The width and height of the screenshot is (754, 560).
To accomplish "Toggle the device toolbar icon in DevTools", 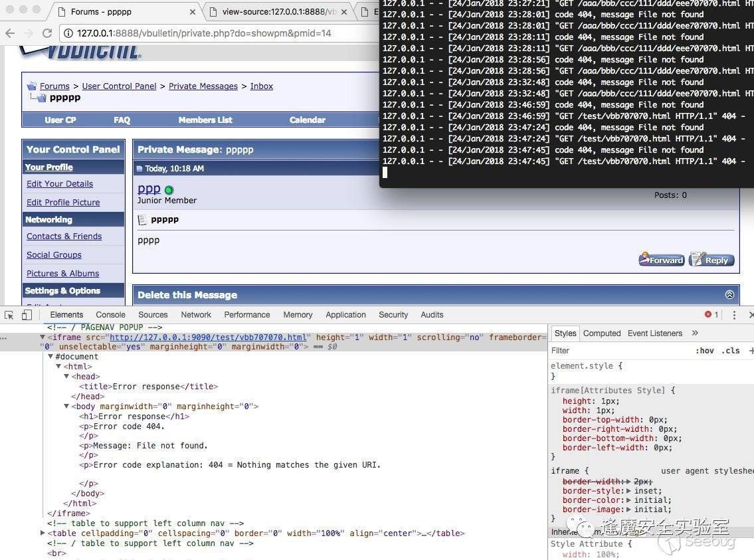I will click(x=27, y=315).
